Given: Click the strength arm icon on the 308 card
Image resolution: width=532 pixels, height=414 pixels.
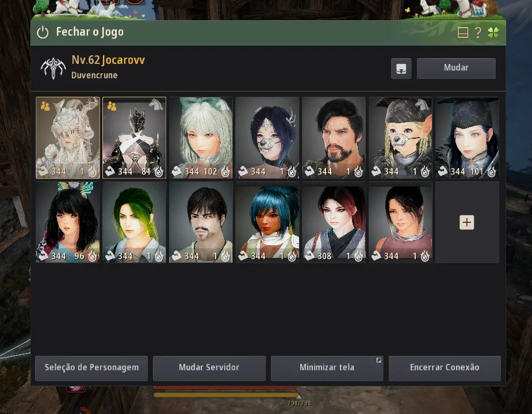Looking at the screenshot, I should 310,256.
